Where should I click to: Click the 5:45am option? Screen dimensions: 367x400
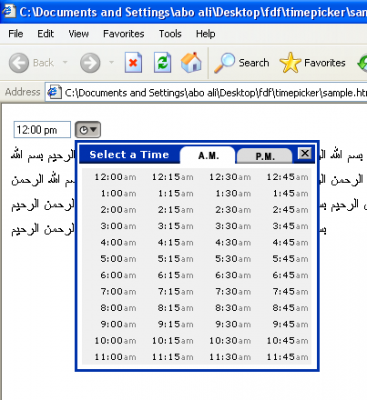290,259
